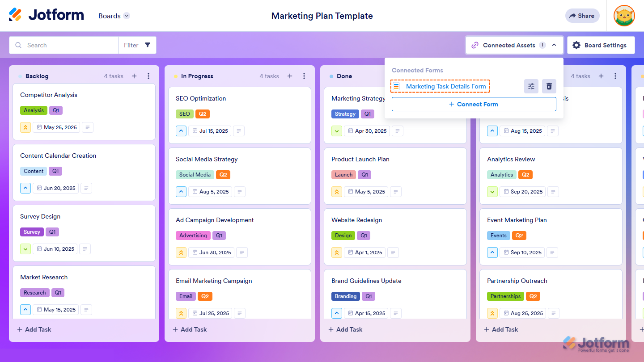Open Board Settings

pyautogui.click(x=601, y=45)
